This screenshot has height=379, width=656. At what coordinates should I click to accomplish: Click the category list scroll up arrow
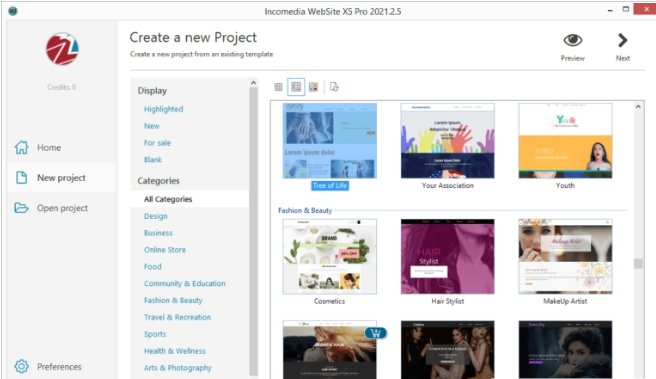(253, 83)
